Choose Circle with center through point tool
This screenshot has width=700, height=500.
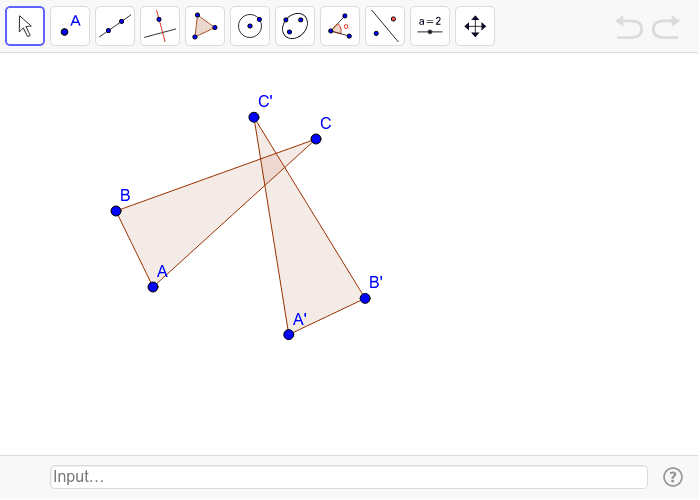point(250,26)
